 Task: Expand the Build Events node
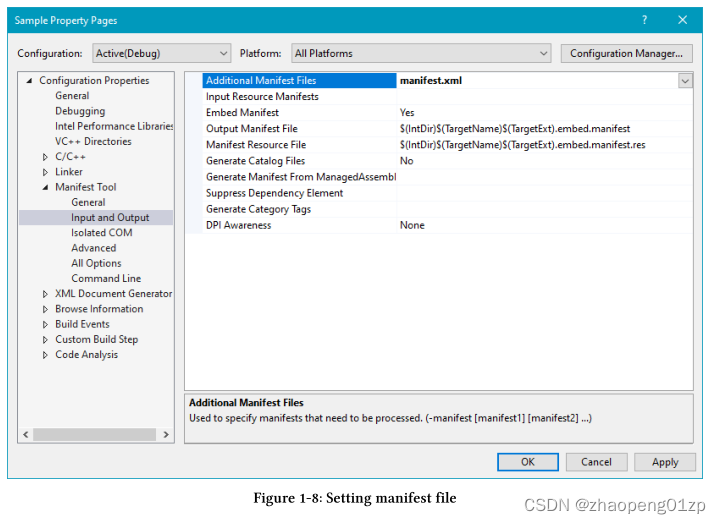[x=45, y=325]
